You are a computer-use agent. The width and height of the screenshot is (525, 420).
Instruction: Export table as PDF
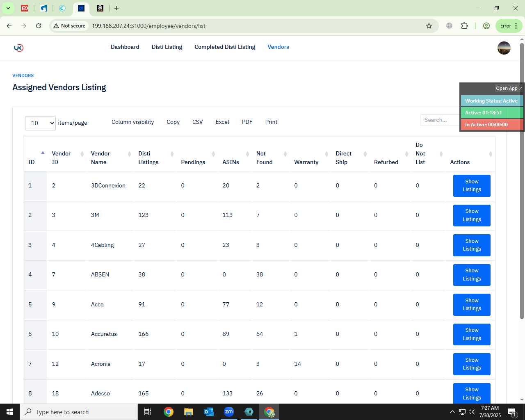click(247, 122)
